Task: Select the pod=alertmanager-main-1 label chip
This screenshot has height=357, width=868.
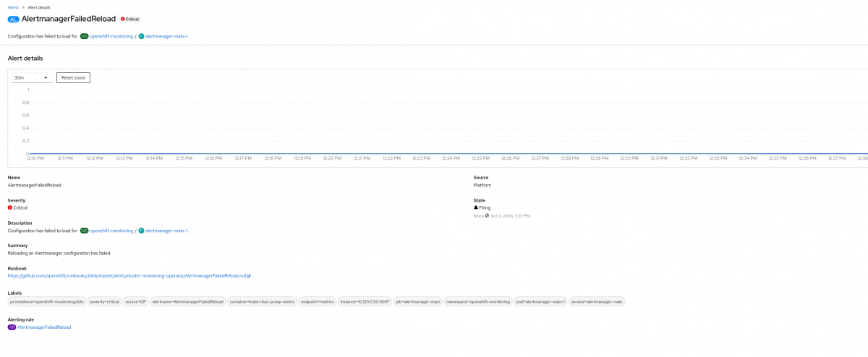Action: click(x=540, y=301)
